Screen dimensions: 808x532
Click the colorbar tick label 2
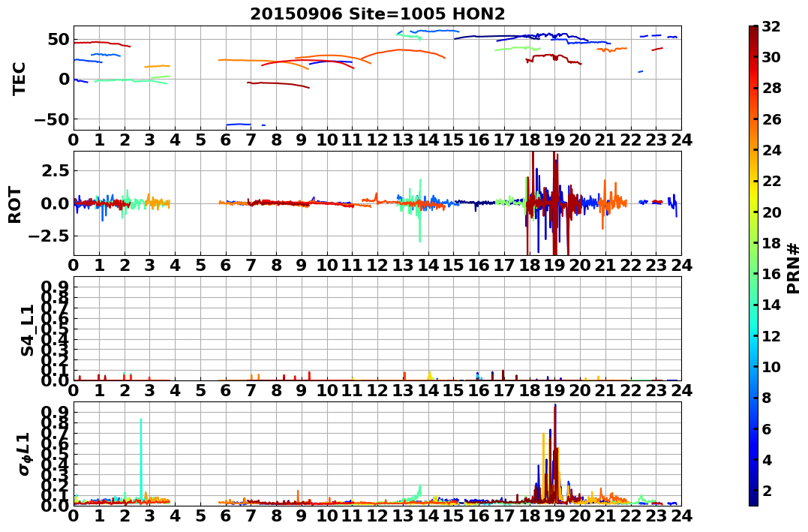[x=767, y=490]
